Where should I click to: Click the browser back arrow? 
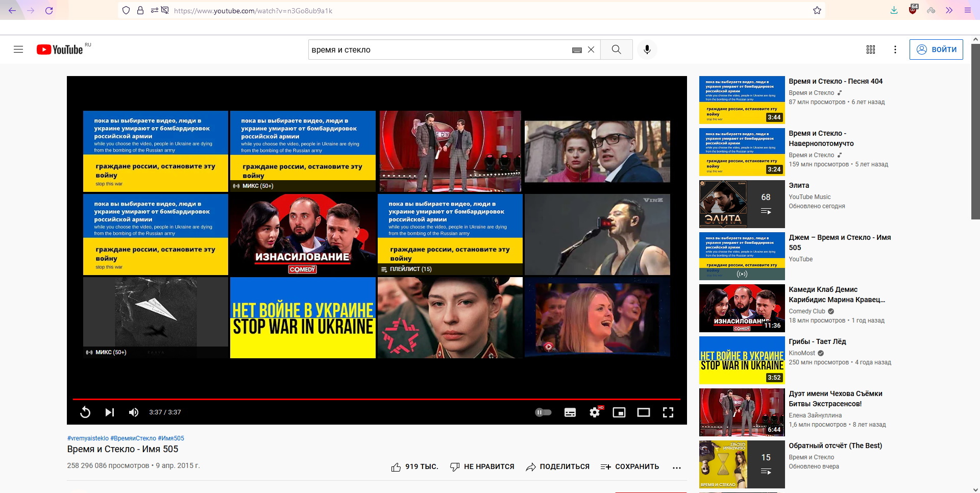pos(12,10)
